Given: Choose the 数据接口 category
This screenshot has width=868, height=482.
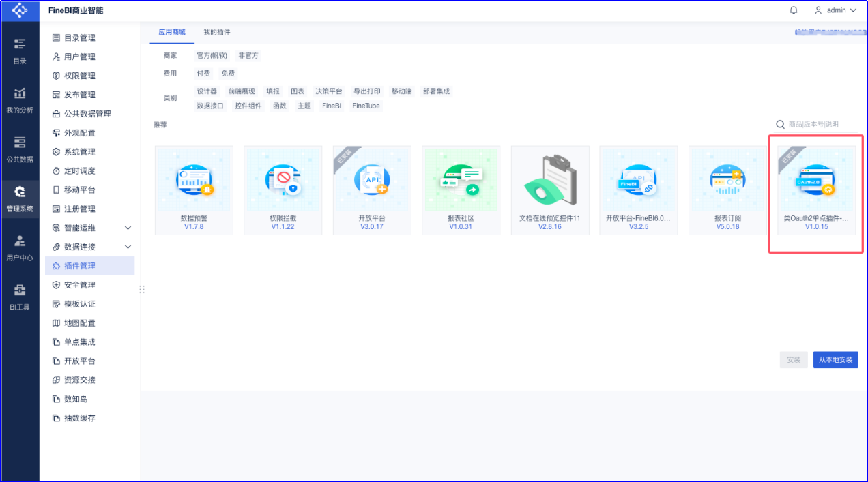Looking at the screenshot, I should coord(210,106).
